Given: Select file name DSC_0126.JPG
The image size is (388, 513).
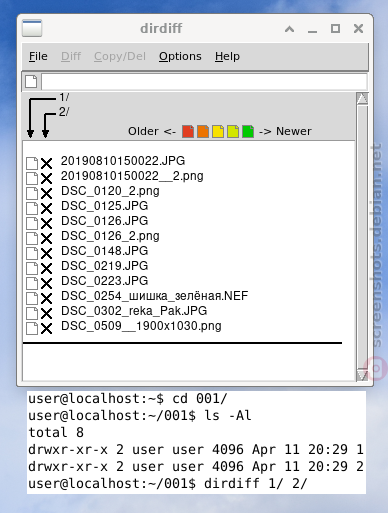Looking at the screenshot, I should (x=104, y=221).
